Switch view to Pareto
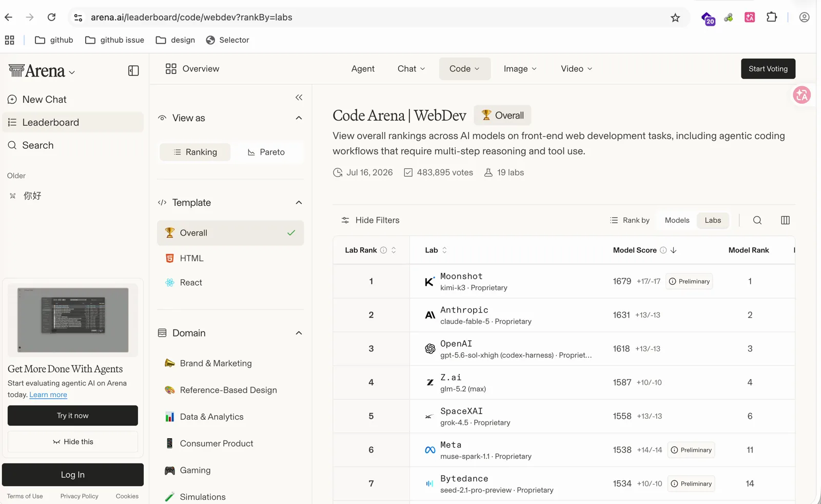Image resolution: width=821 pixels, height=504 pixels. click(266, 152)
